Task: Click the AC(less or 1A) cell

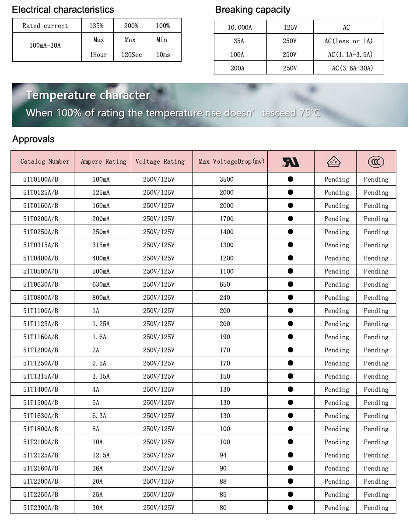Action: pyautogui.click(x=349, y=41)
